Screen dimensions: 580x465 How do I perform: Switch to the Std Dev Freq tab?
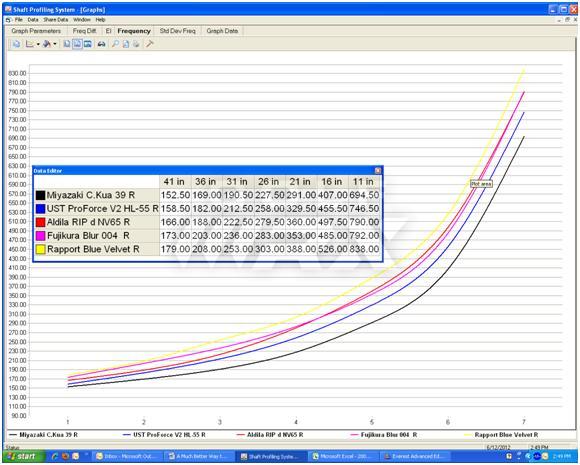tap(178, 31)
